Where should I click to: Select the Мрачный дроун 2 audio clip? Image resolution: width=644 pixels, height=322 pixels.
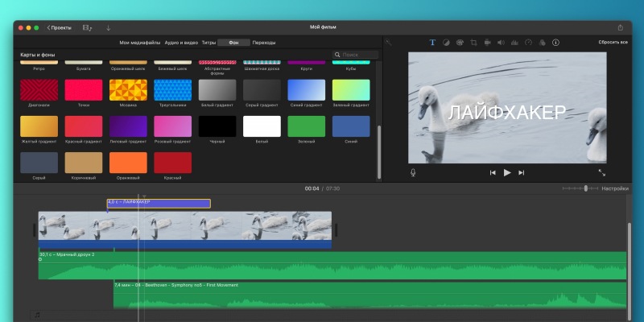(332, 266)
